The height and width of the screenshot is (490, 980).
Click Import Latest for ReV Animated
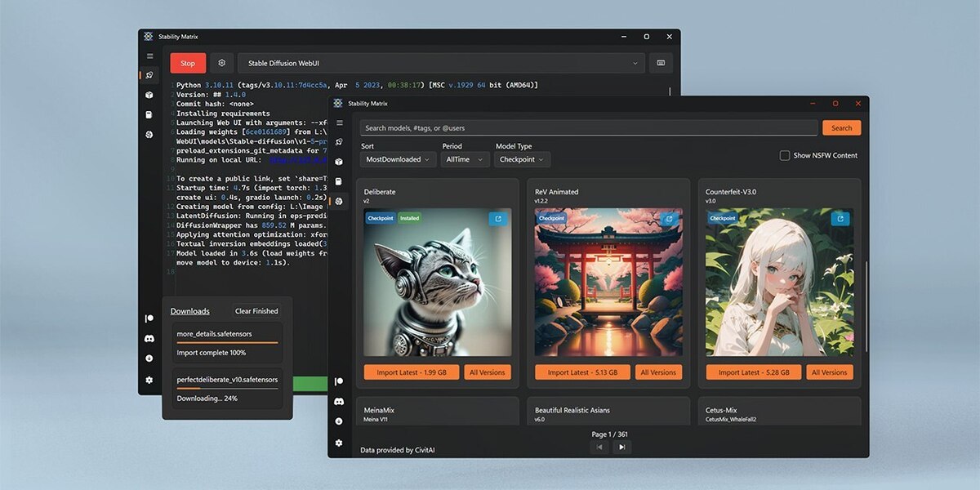[x=582, y=372]
